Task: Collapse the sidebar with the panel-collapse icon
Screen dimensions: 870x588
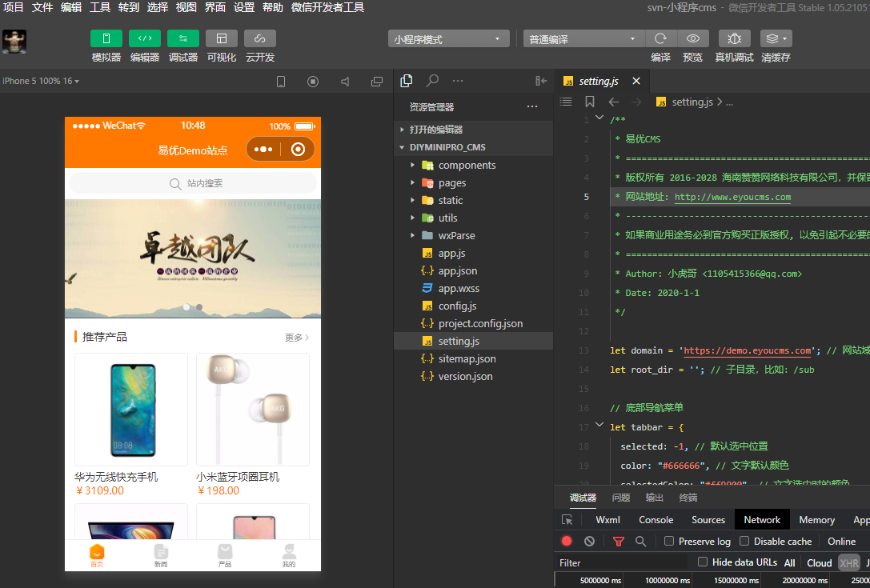Action: click(541, 81)
